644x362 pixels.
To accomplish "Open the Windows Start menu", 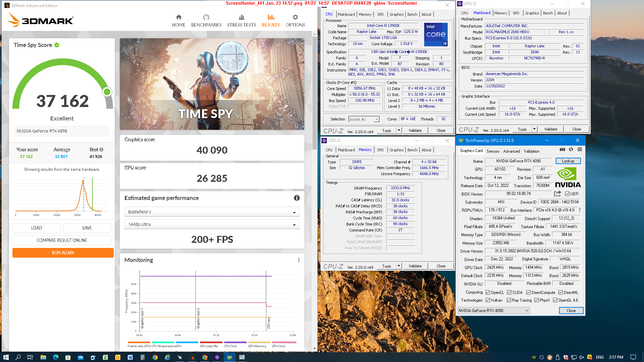I will point(6,357).
